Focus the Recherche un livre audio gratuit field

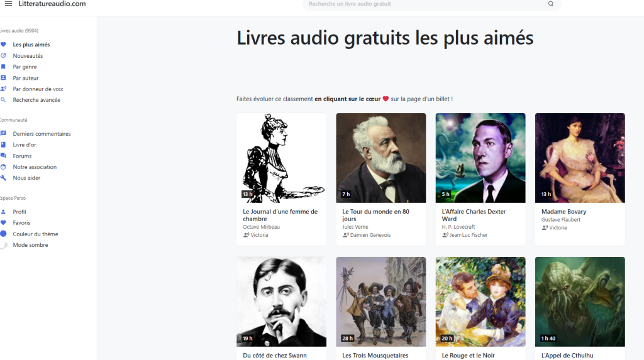(427, 4)
